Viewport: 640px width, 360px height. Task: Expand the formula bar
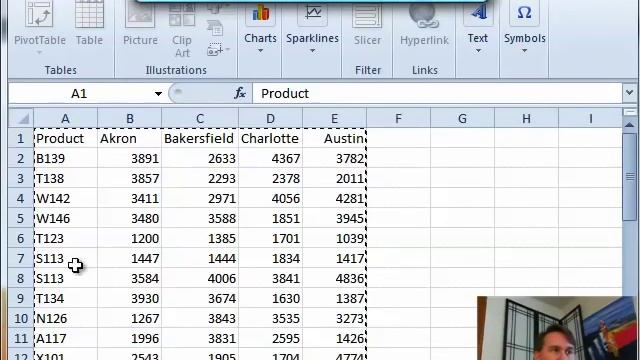[x=629, y=93]
